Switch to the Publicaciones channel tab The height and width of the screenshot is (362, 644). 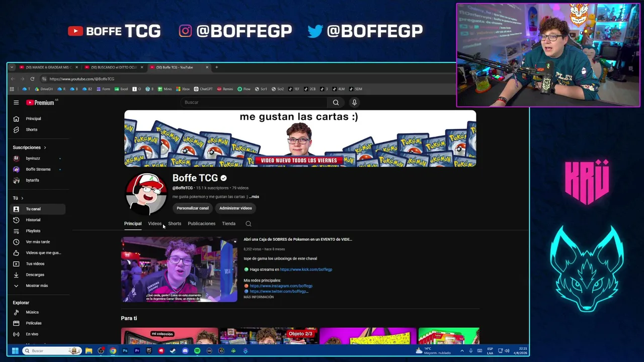click(x=201, y=224)
